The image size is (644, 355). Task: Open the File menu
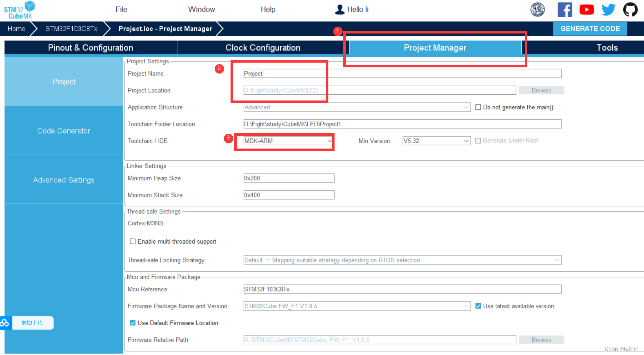(121, 9)
